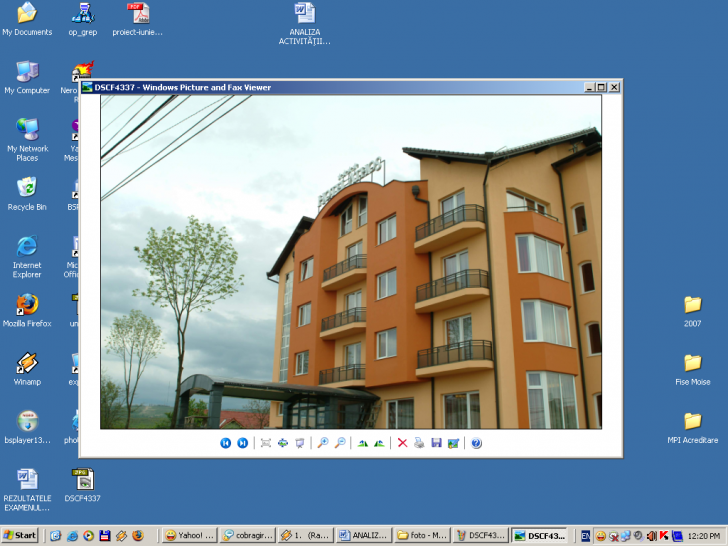Switch to Winamp taskbar button
The height and width of the screenshot is (546, 728).
click(306, 535)
